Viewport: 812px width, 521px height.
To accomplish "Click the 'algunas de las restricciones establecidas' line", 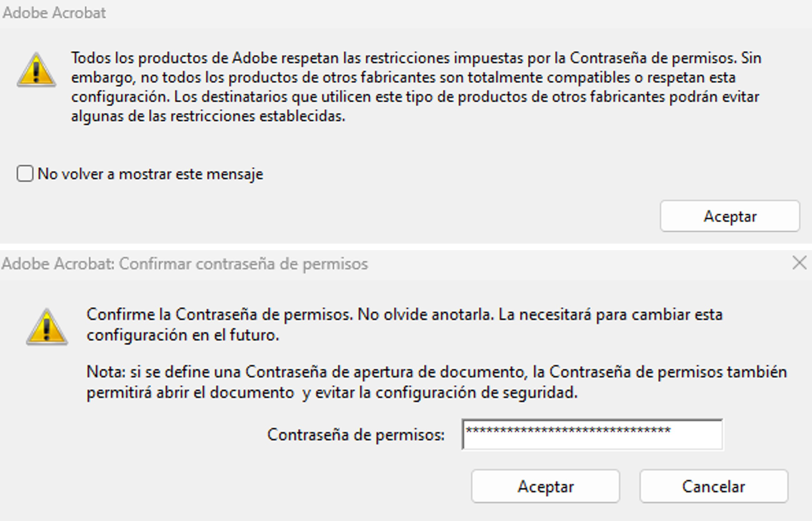I will click(208, 116).
